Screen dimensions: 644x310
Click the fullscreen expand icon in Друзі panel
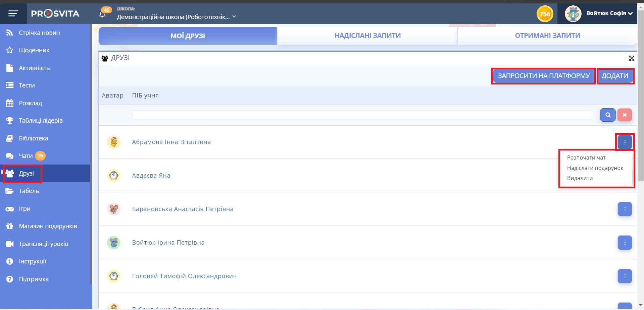tap(631, 58)
